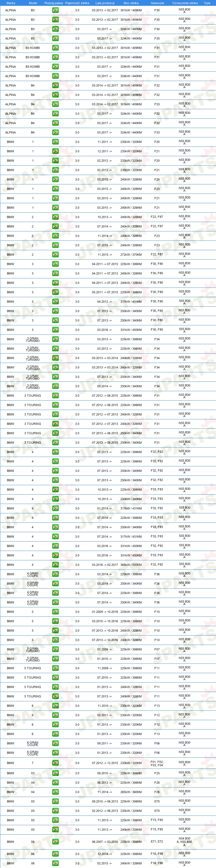Image resolution: width=216 pixels, height=868 pixels.
Task: Click the Rodzaj paliwa column header
Action: [54, 3]
